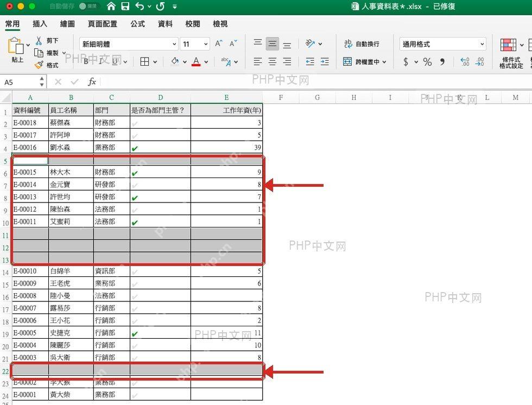Switch to the 校閱 (Review) tab
The width and height of the screenshot is (532, 405).
(x=192, y=24)
